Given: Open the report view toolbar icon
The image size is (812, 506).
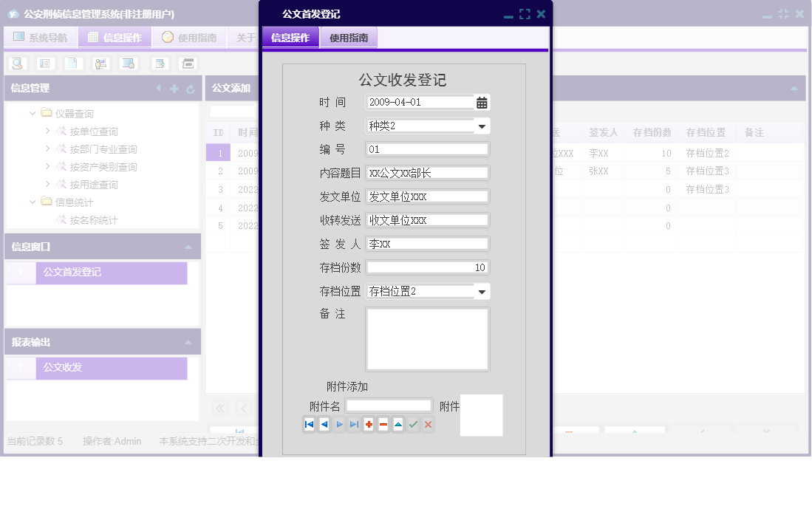Looking at the screenshot, I should point(44,63).
